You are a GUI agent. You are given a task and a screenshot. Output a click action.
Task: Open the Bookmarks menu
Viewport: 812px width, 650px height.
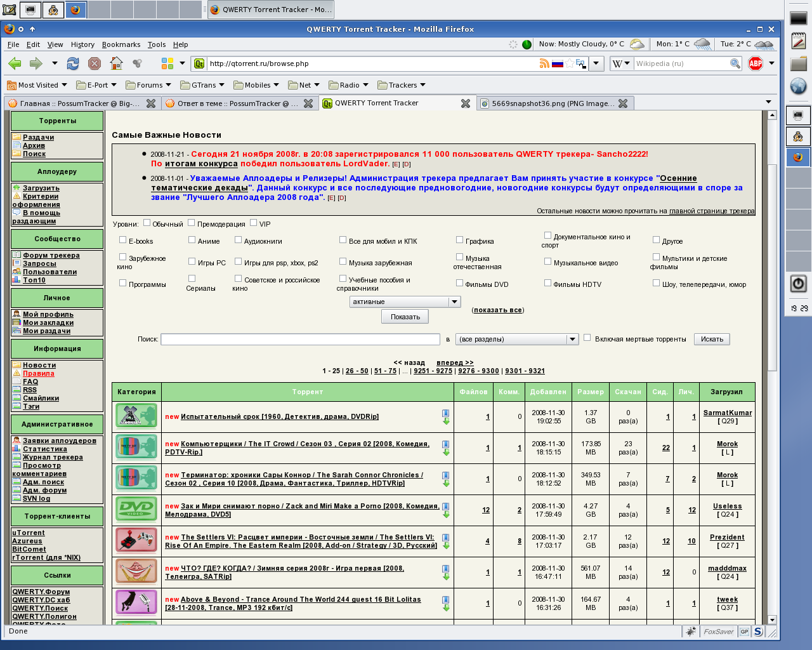[121, 44]
